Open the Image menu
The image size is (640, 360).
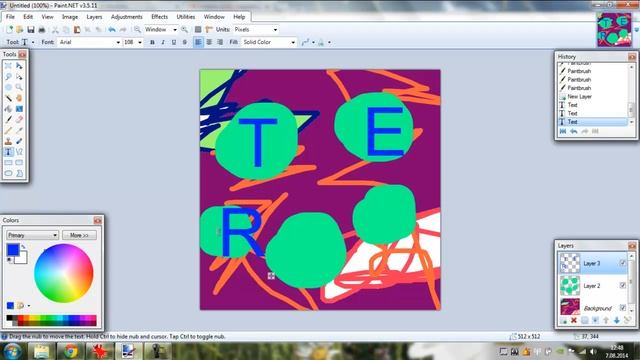point(70,17)
